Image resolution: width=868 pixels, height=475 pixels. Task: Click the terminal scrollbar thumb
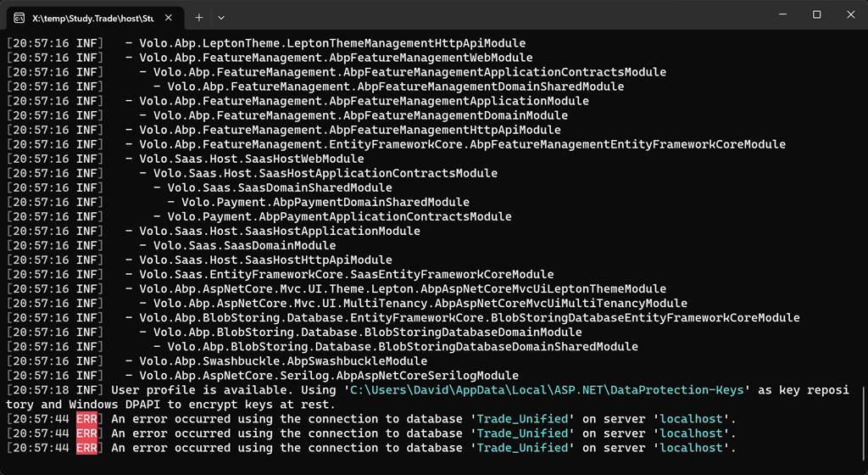click(x=863, y=422)
